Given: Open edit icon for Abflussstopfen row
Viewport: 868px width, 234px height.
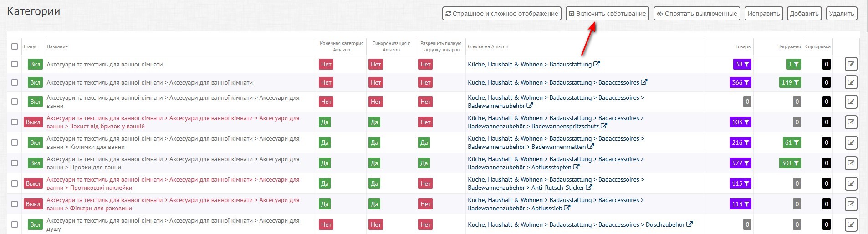Looking at the screenshot, I should pos(851,163).
